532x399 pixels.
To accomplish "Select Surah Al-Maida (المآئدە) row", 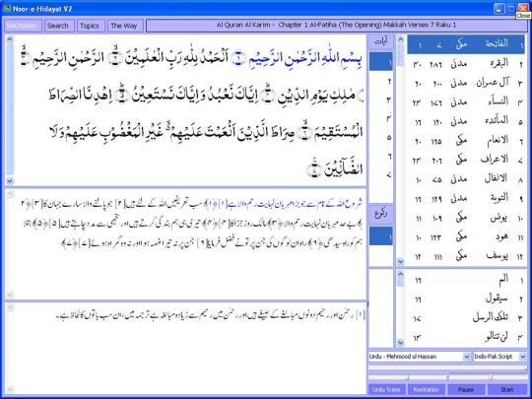I will pos(466,121).
